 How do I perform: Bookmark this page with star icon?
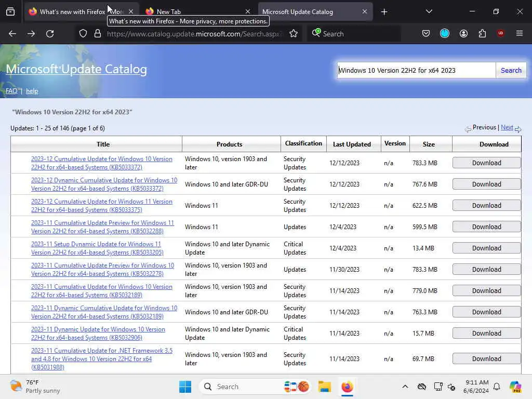pos(294,34)
